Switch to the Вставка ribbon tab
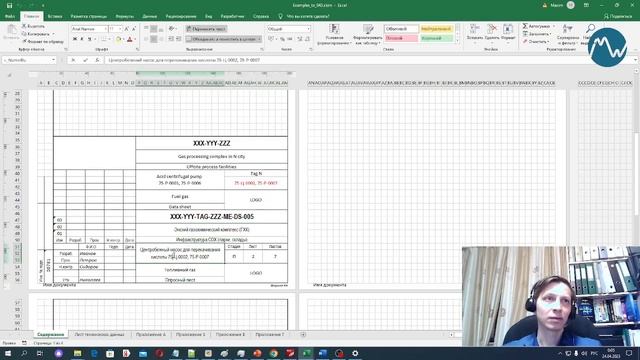This screenshot has width=640, height=360. (55, 16)
